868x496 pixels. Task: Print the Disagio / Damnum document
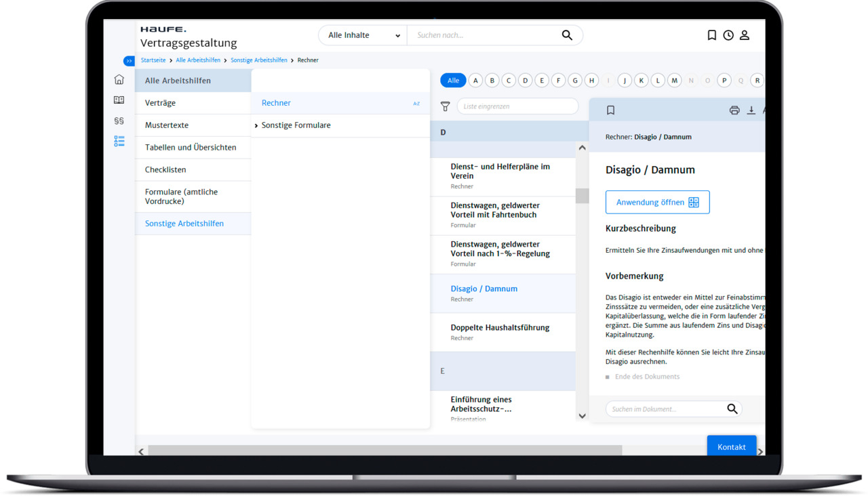pos(734,110)
